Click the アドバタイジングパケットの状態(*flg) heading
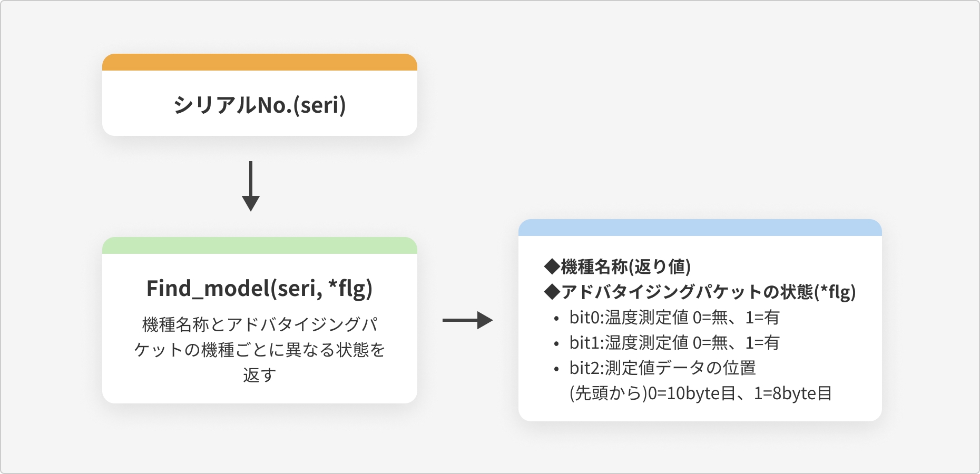The image size is (980, 474). [700, 292]
